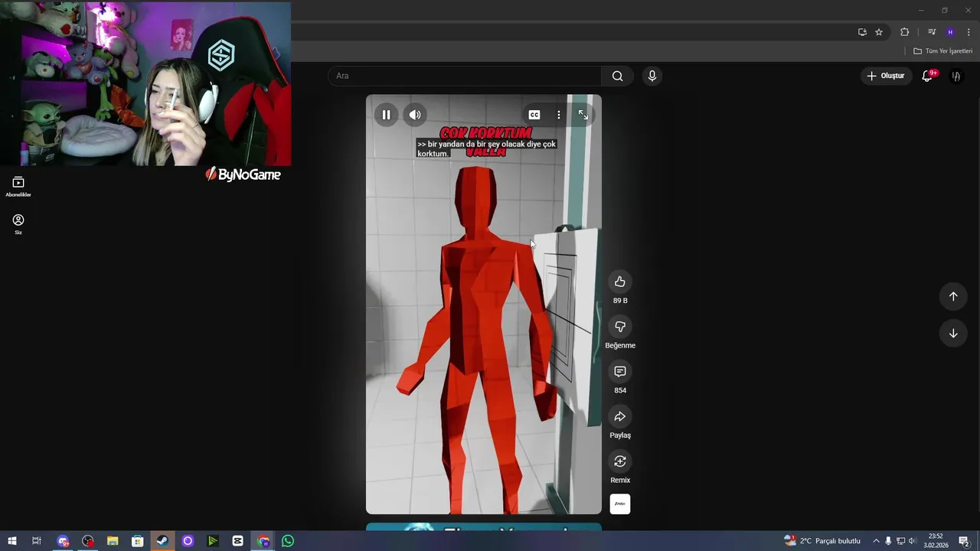Open the Shorts three-dot options menu
The height and width of the screenshot is (551, 980).
click(559, 115)
